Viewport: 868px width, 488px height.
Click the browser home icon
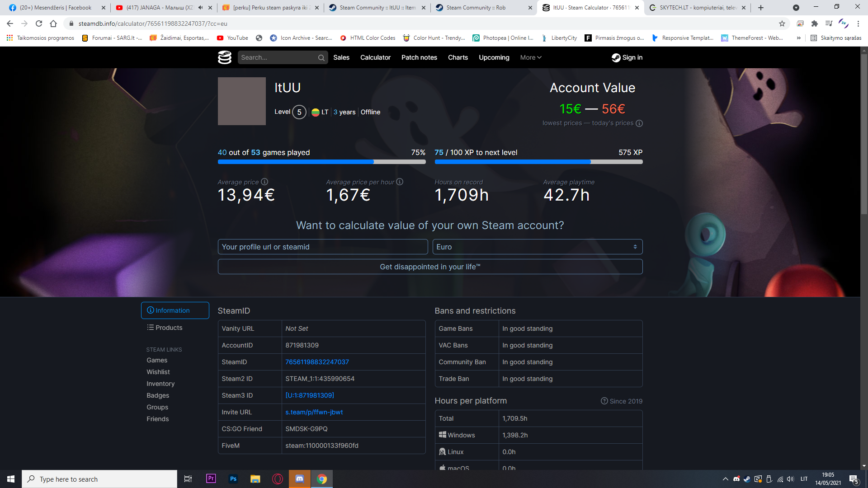[x=53, y=23]
